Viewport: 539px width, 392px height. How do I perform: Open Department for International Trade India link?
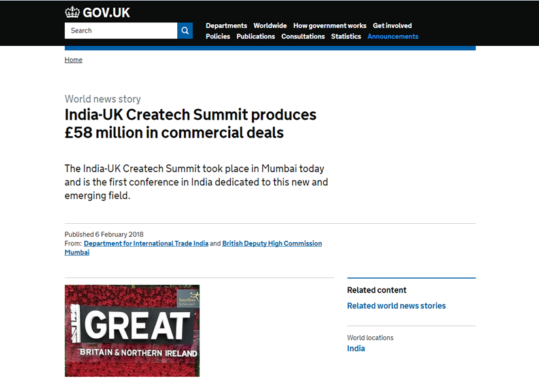click(146, 243)
